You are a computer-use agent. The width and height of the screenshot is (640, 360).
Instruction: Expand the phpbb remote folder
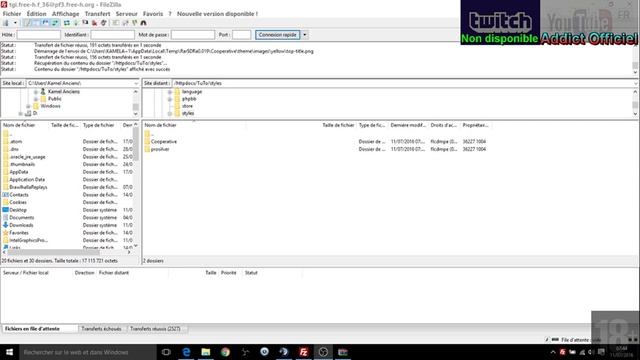pyautogui.click(x=170, y=99)
